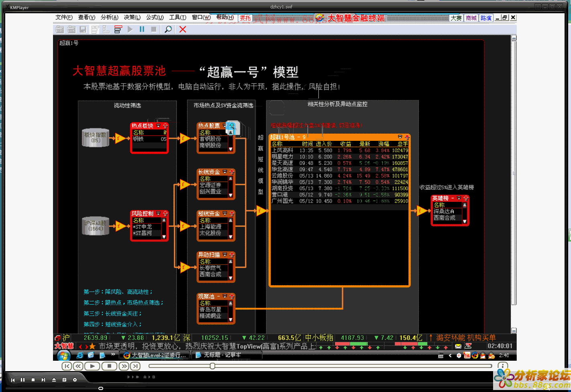The width and height of the screenshot is (571, 392).
Task: Click the red-topped layout toolbar icon
Action: click(118, 29)
